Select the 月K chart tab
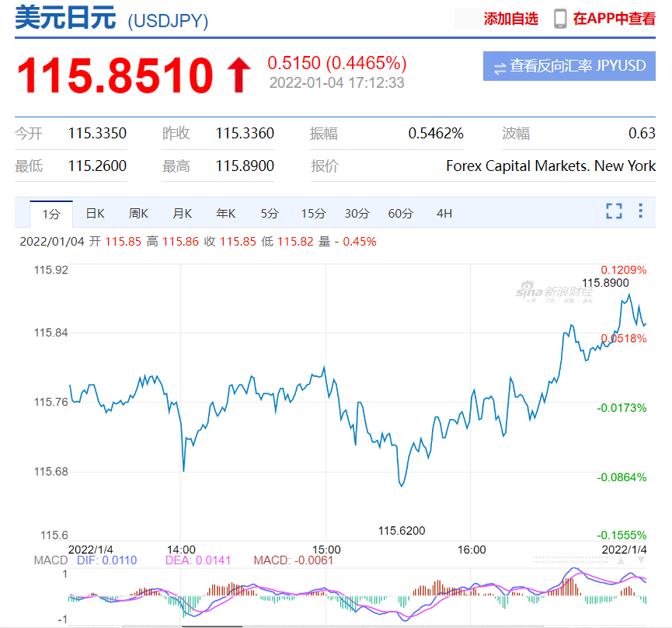Screen dimensions: 672x628 [182, 213]
